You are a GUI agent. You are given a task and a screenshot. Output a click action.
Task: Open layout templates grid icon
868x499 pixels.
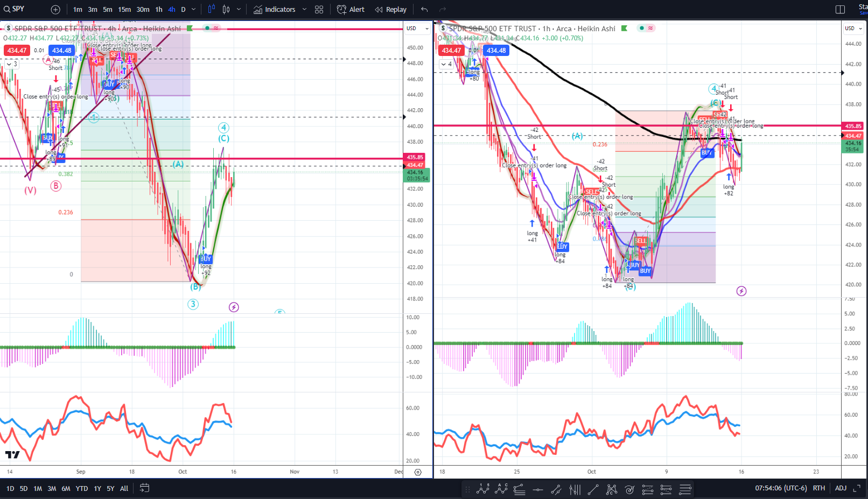(319, 9)
